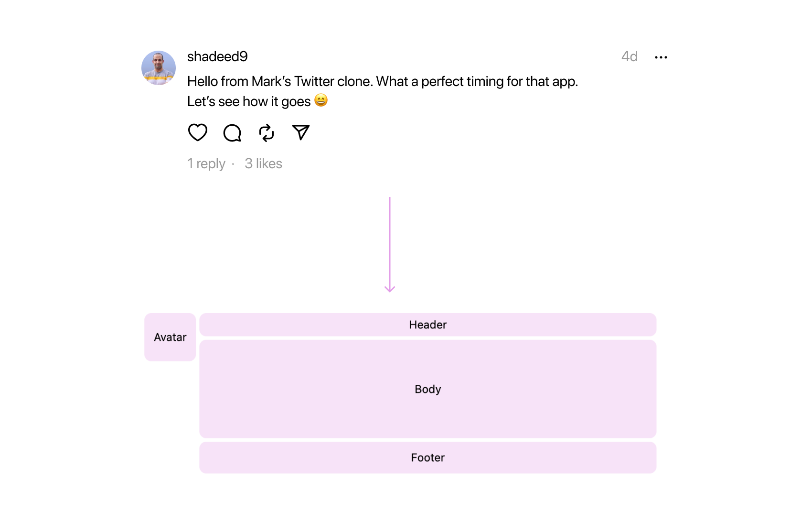Image resolution: width=812 pixels, height=522 pixels.
Task: Repost using the looping arrows icon
Action: [267, 133]
